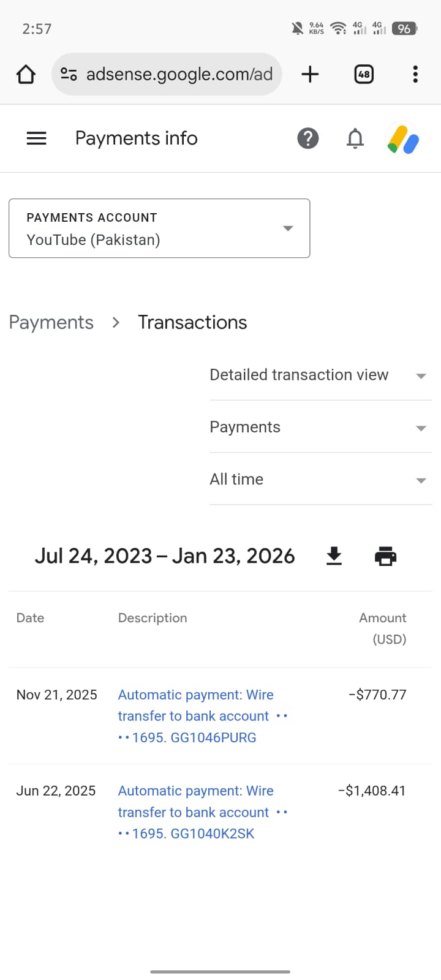Click the Help question mark icon
Screen dimensions: 441x980
[x=308, y=138]
